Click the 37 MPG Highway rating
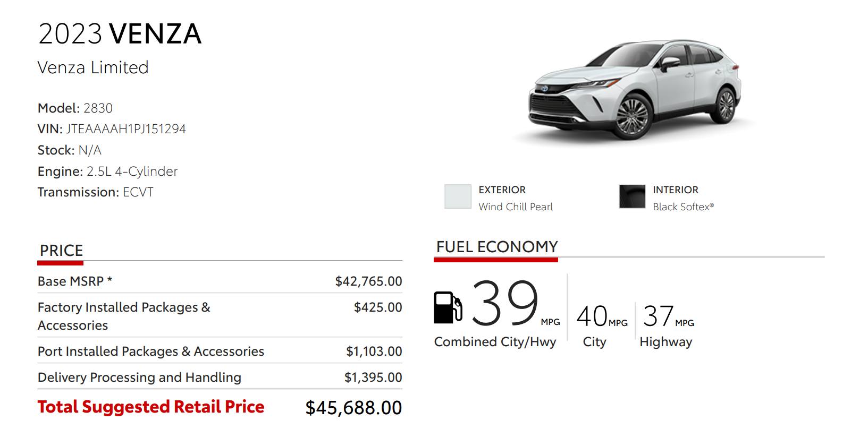The image size is (868, 429). click(x=668, y=316)
